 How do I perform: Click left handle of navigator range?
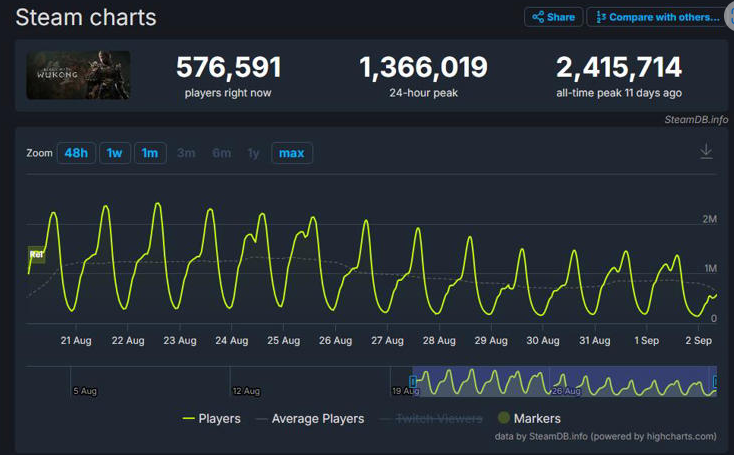tap(413, 382)
